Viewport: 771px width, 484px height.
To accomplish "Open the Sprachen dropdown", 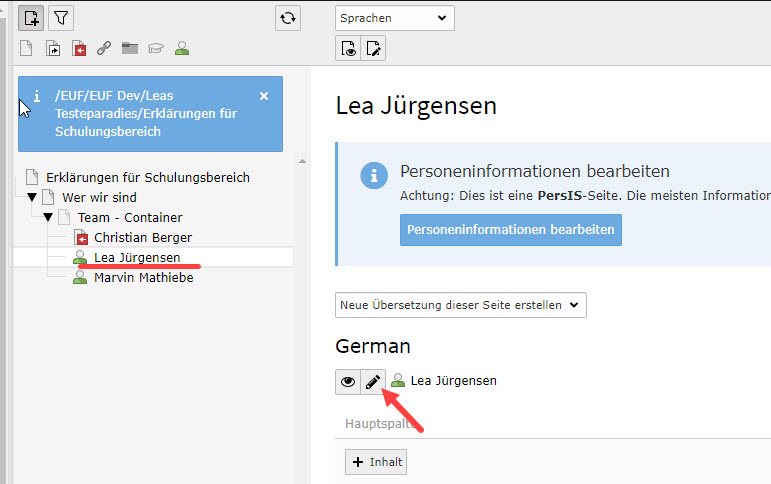I will click(x=394, y=18).
